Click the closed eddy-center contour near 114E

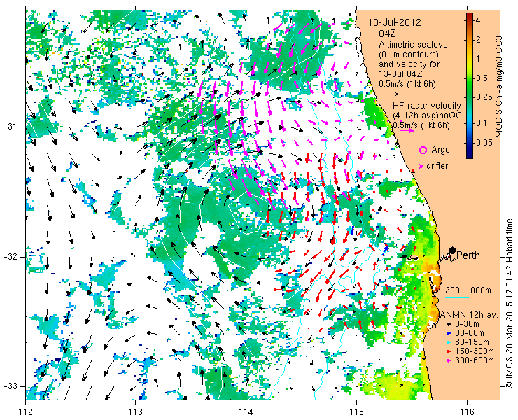(247, 213)
